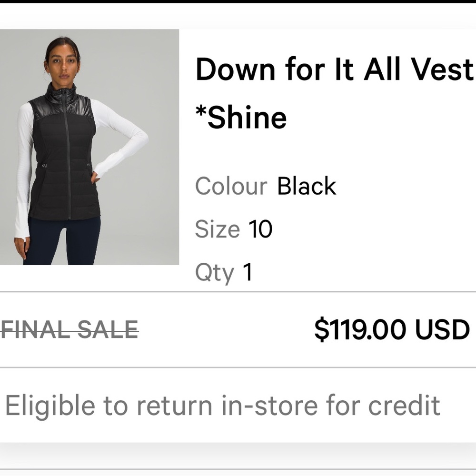Select the product title Down for It All Vest
The width and height of the screenshot is (476, 476).
pos(333,69)
